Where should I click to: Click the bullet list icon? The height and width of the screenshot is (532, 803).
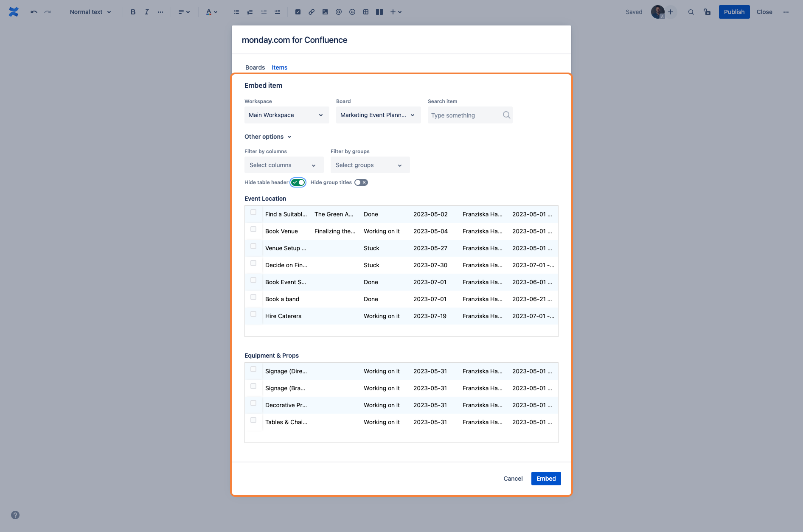236,12
